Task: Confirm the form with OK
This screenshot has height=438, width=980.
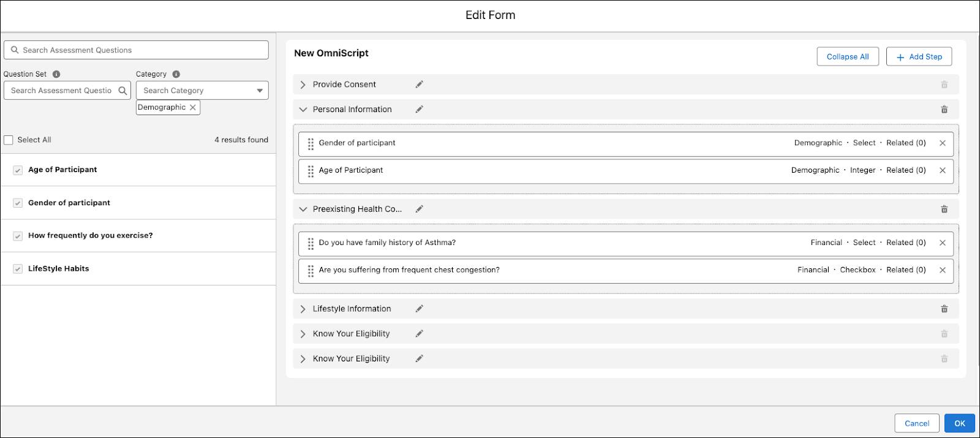Action: pos(959,423)
